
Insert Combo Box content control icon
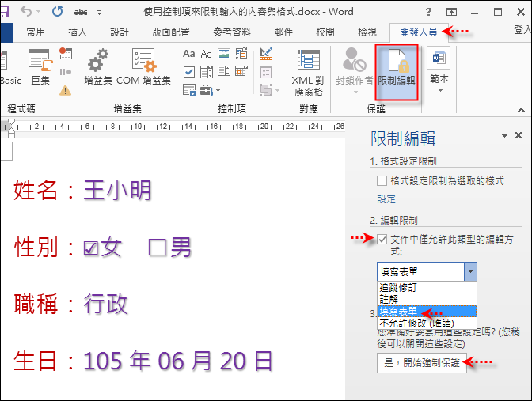pyautogui.click(x=207, y=71)
